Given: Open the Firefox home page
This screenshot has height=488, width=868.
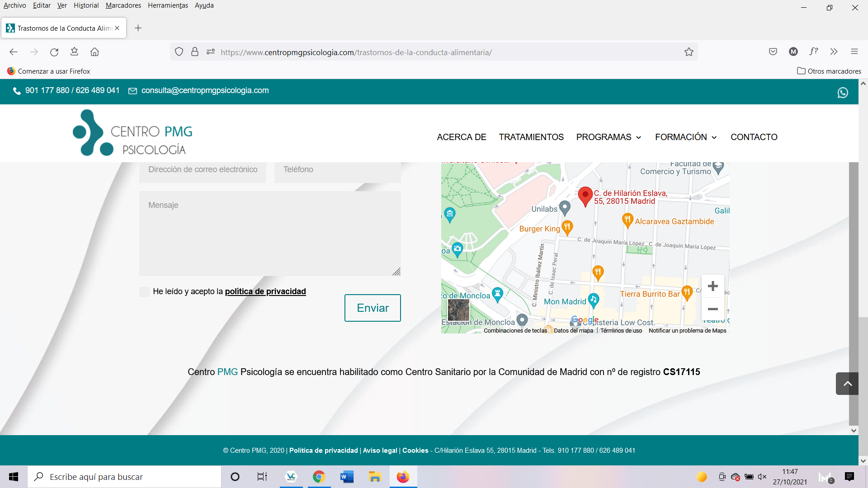Looking at the screenshot, I should pyautogui.click(x=94, y=52).
